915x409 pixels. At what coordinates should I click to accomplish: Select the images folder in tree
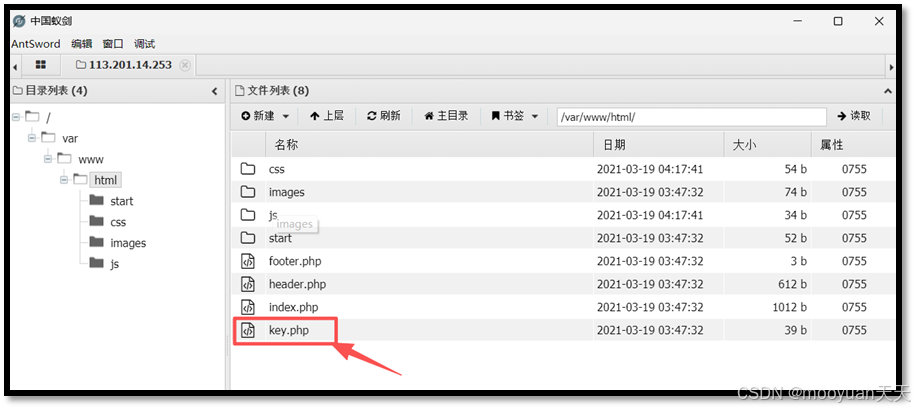pyautogui.click(x=128, y=243)
